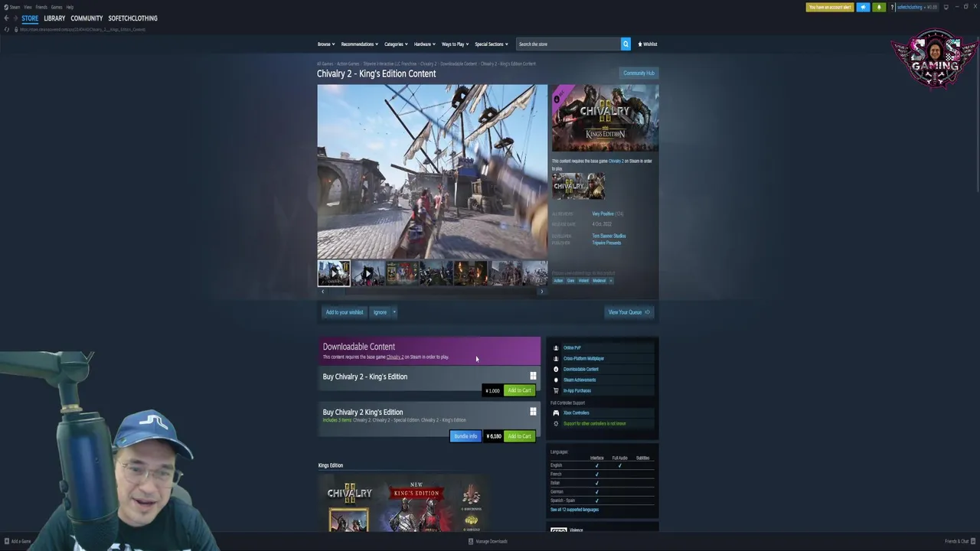Select the first video thumbnail

pos(334,273)
